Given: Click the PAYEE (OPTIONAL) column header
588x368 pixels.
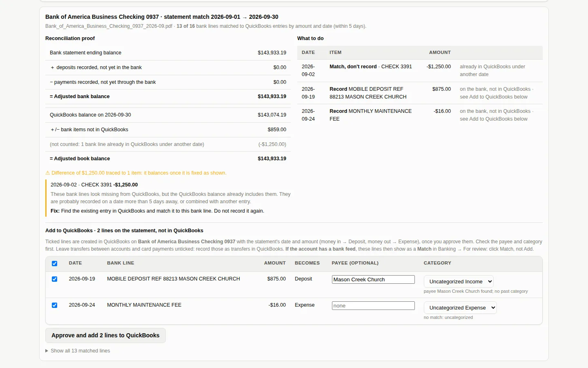Looking at the screenshot, I should click(355, 263).
